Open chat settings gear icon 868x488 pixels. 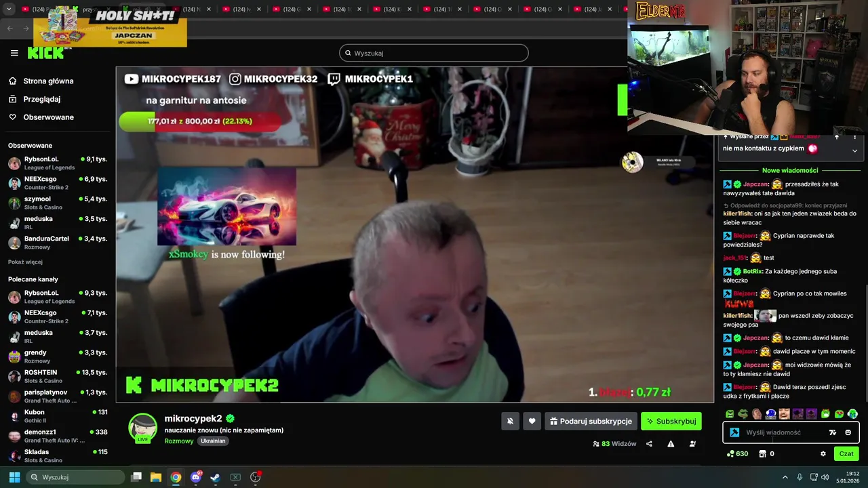pos(823,453)
